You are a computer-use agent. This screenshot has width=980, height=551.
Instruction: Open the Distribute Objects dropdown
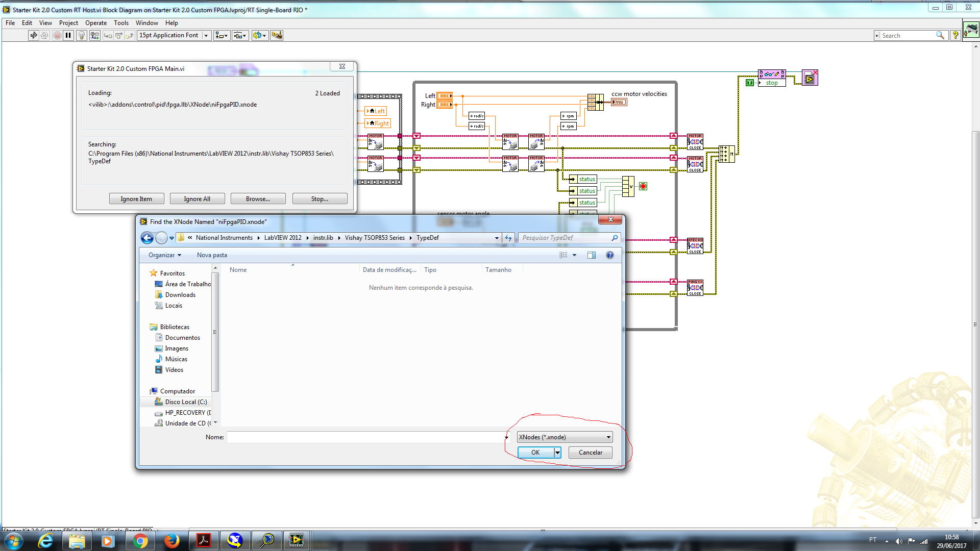(x=240, y=35)
